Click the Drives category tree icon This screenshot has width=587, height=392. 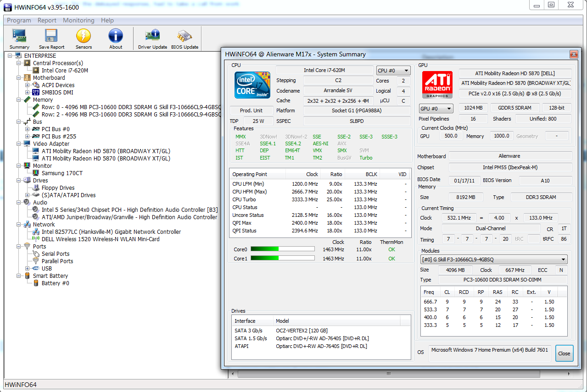[x=27, y=180]
